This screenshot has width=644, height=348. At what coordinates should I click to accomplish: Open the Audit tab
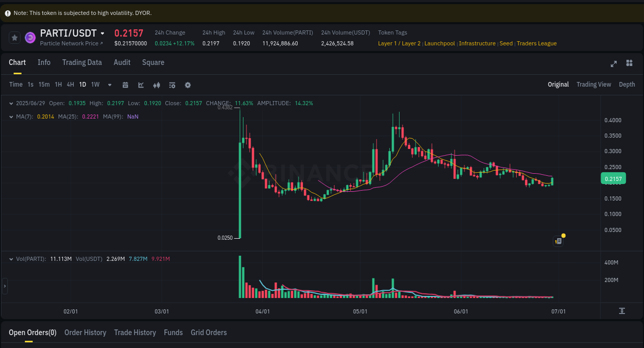[122, 62]
